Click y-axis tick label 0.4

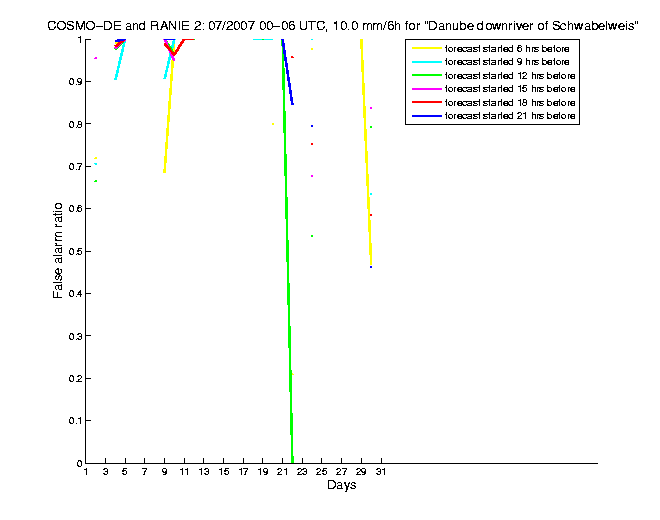pyautogui.click(x=75, y=293)
